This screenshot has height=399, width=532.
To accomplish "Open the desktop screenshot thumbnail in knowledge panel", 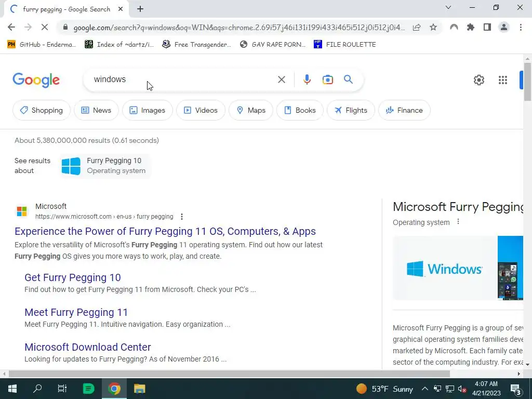I will pyautogui.click(x=511, y=269).
